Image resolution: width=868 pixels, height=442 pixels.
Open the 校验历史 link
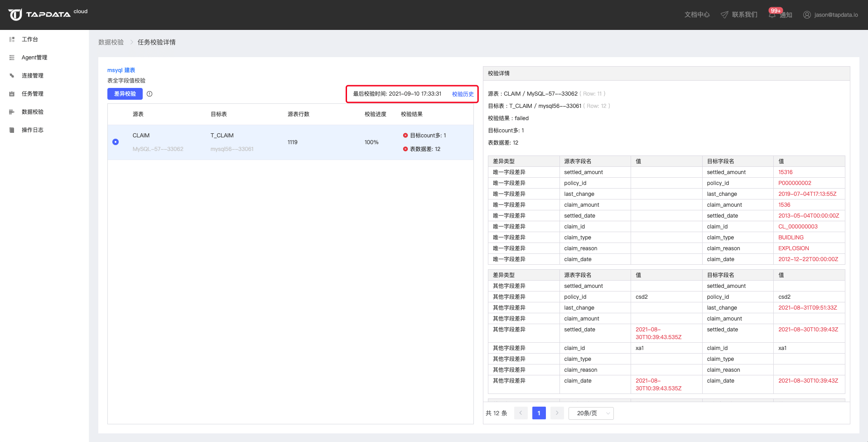(x=463, y=94)
